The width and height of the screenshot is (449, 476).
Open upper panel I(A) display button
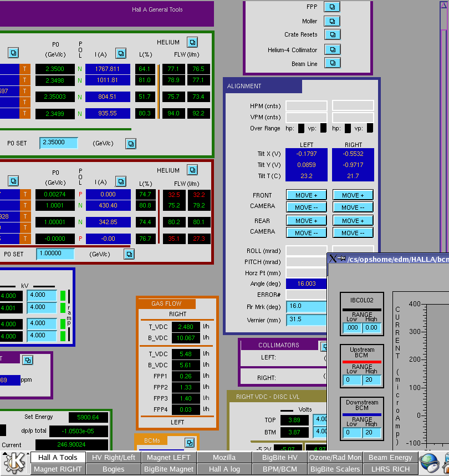pyautogui.click(x=121, y=54)
